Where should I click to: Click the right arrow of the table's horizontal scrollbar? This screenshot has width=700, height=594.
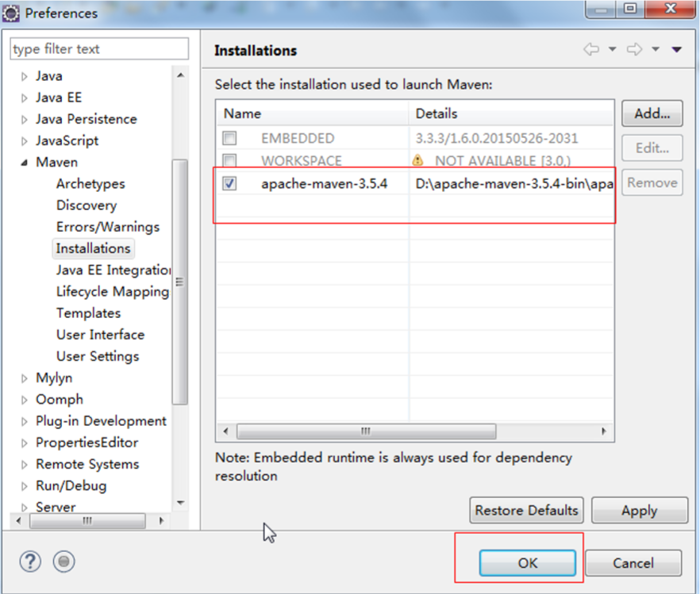603,431
